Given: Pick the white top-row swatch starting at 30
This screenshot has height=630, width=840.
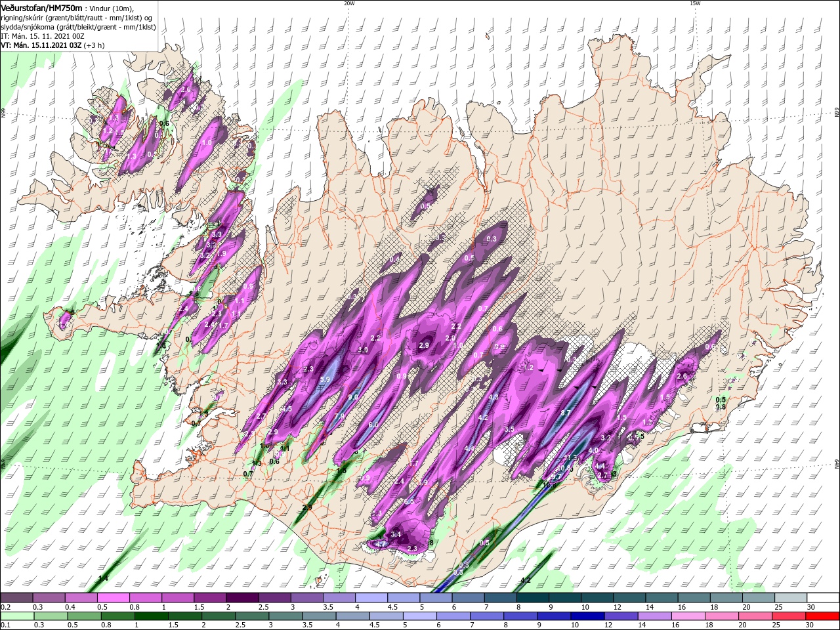Looking at the screenshot, I should tap(823, 598).
